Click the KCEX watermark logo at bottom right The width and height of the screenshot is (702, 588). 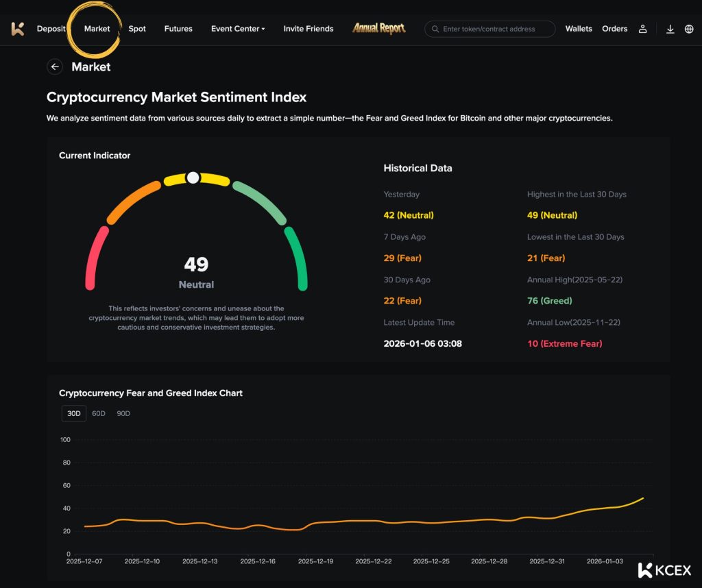pyautogui.click(x=664, y=570)
